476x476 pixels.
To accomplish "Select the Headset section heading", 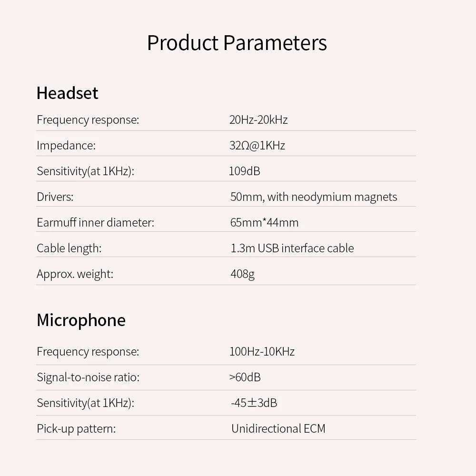I will (x=68, y=93).
